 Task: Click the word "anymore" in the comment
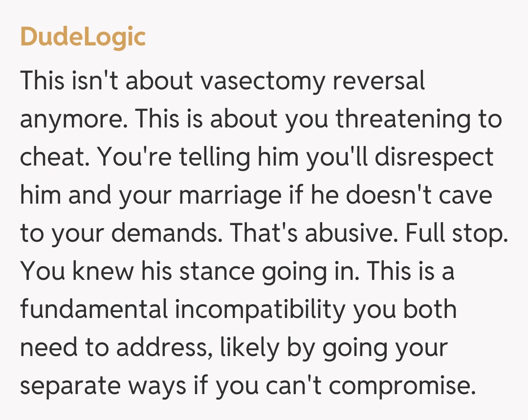(x=73, y=120)
